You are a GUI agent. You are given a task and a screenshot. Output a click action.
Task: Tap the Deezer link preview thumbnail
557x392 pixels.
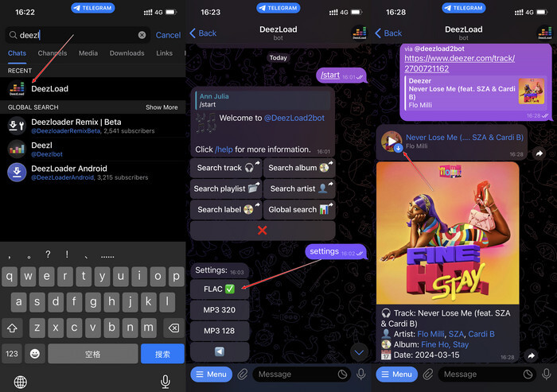[x=532, y=91]
